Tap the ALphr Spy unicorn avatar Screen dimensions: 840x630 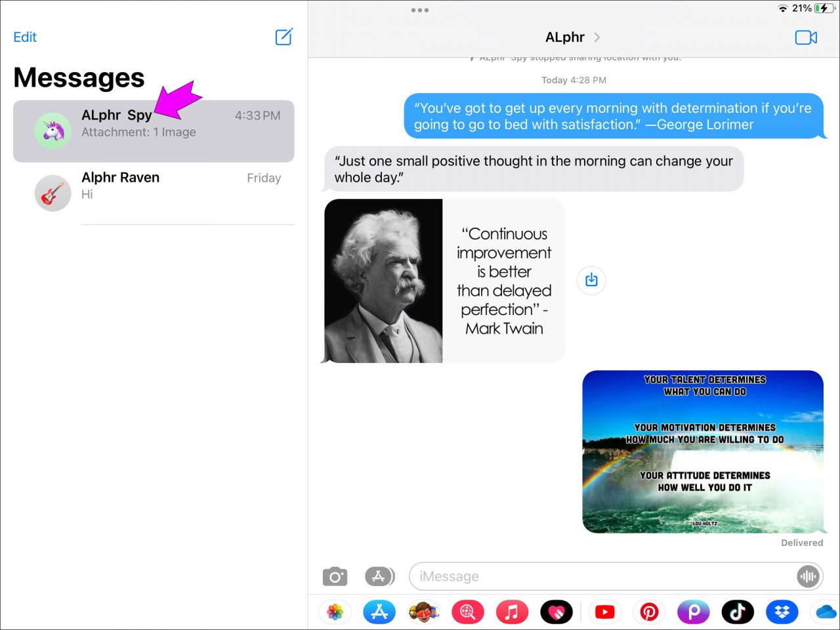tap(52, 131)
